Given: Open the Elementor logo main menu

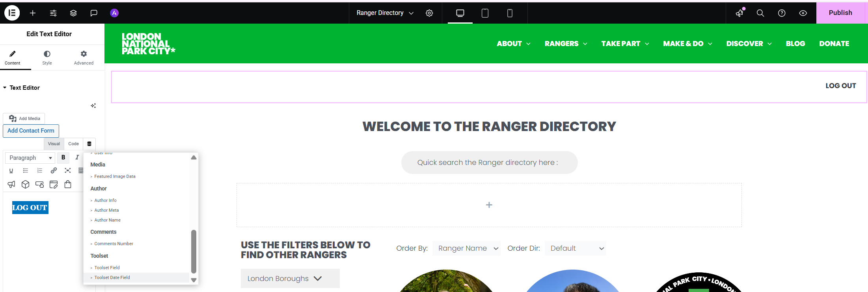Looking at the screenshot, I should [x=12, y=13].
